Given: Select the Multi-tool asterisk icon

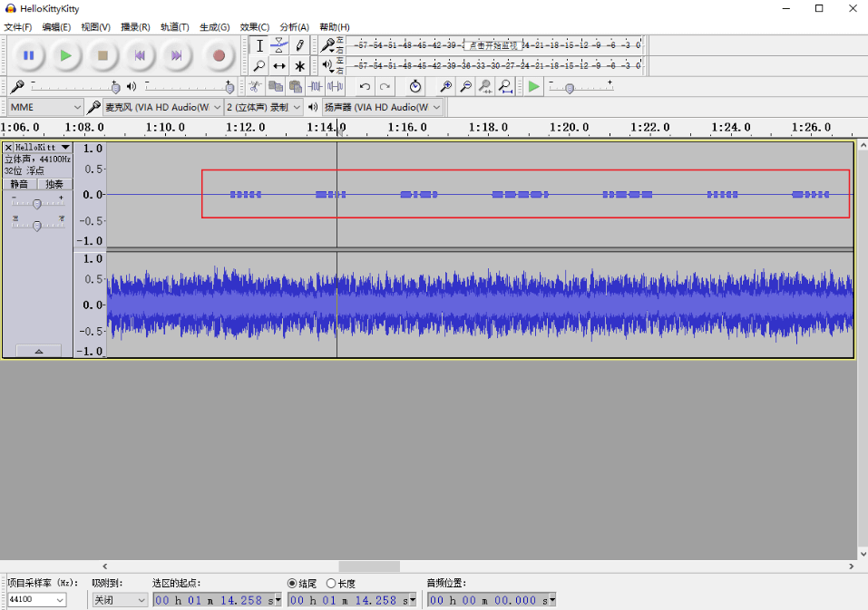Looking at the screenshot, I should 300,66.
